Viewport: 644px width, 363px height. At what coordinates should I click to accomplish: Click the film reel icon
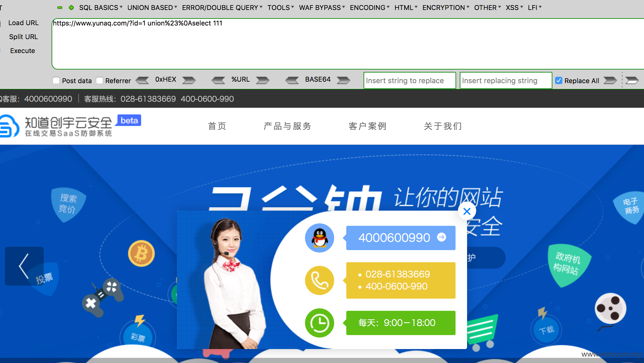pyautogui.click(x=610, y=309)
